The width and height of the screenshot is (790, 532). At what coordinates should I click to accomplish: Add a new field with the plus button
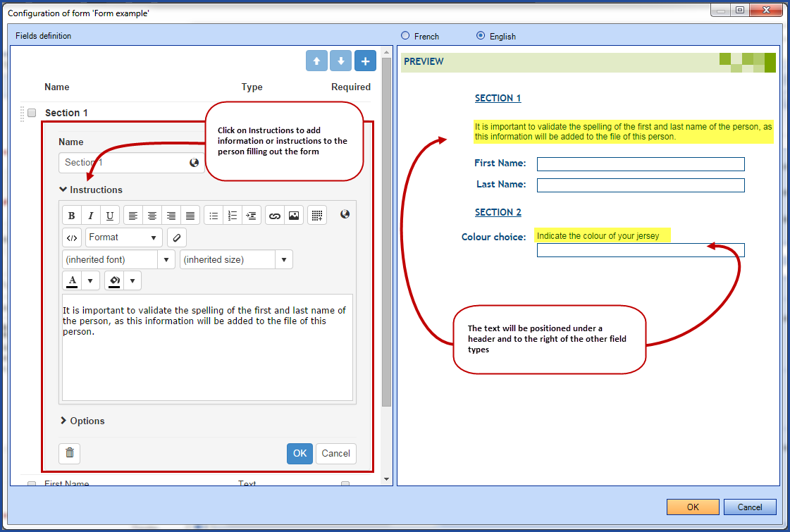point(364,61)
